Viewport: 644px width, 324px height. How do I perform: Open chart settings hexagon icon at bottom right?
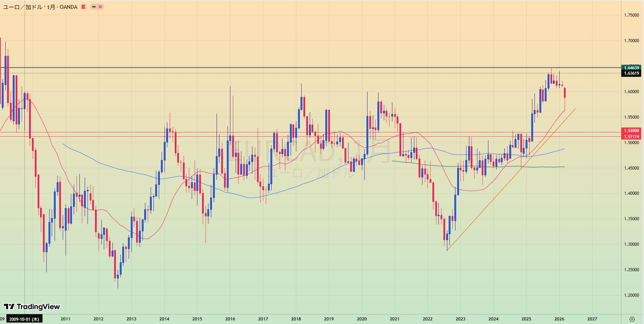(x=632, y=319)
